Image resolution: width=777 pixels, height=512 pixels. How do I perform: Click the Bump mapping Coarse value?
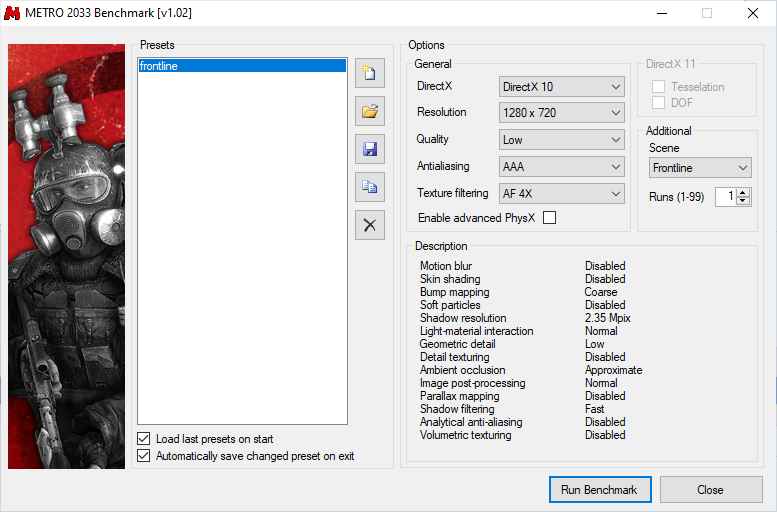pos(601,292)
